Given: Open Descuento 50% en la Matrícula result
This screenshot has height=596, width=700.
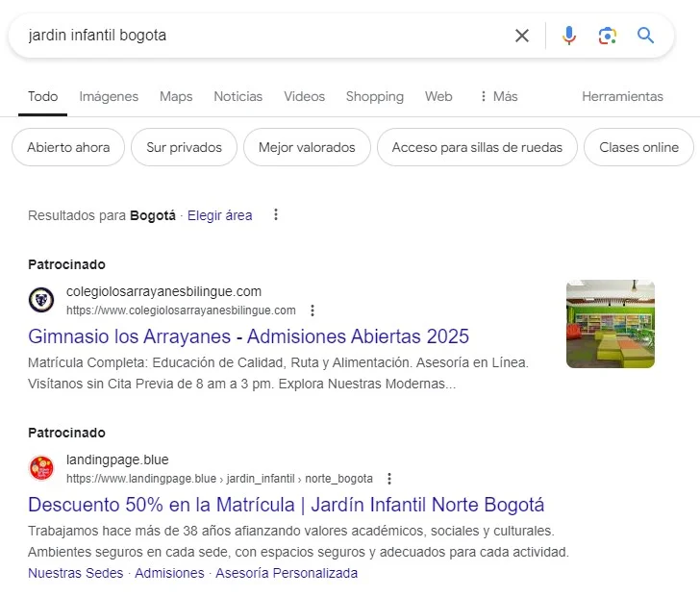Looking at the screenshot, I should click(287, 505).
